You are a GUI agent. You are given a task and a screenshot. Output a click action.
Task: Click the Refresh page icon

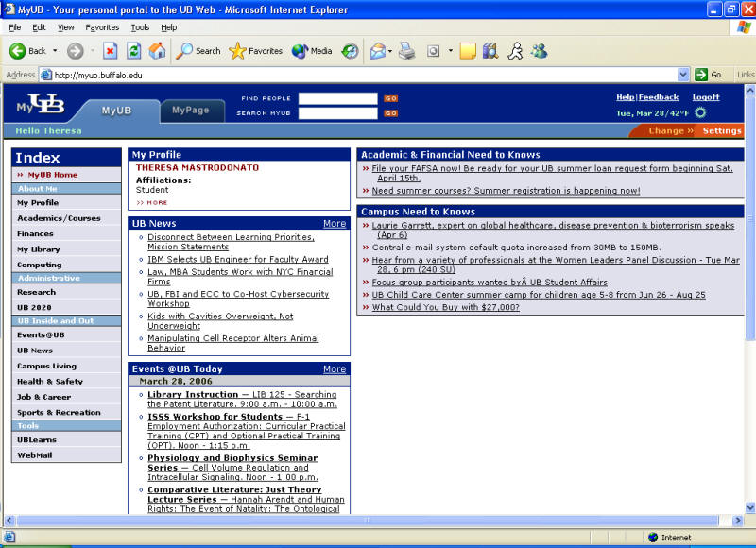[133, 51]
